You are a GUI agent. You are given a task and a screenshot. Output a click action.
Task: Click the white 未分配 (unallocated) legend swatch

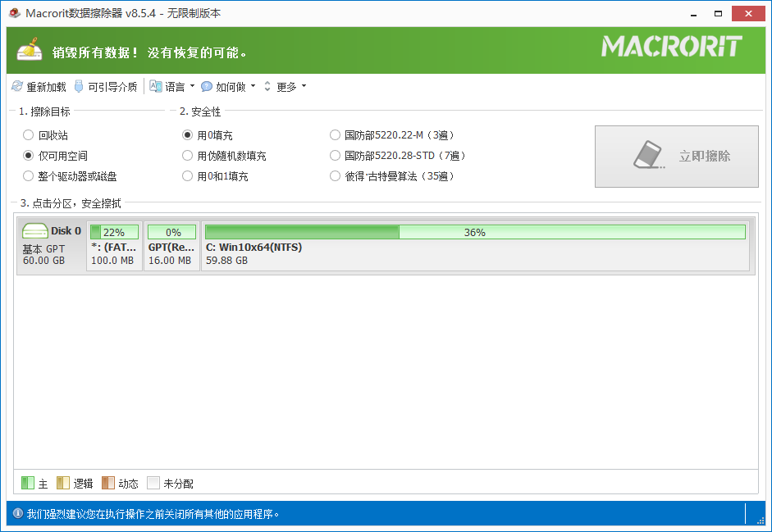(x=153, y=483)
